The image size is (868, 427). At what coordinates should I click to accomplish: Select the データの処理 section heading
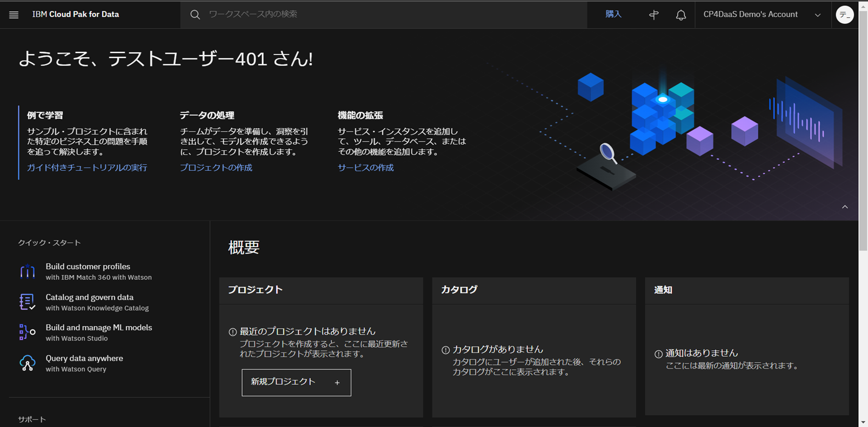pos(207,115)
